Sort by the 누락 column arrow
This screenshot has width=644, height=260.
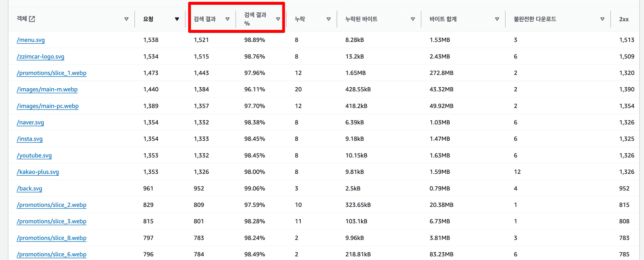coord(328,19)
